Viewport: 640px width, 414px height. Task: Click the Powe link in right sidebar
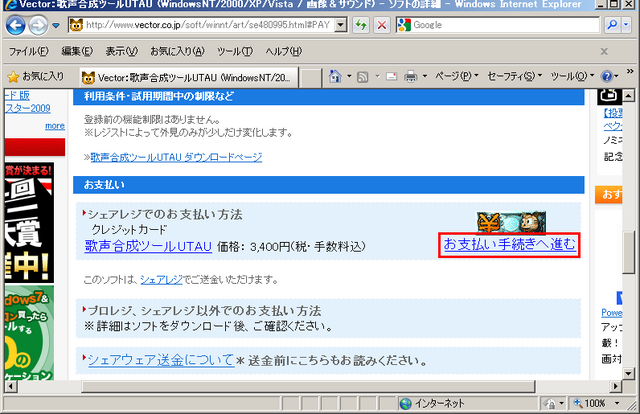click(x=611, y=313)
